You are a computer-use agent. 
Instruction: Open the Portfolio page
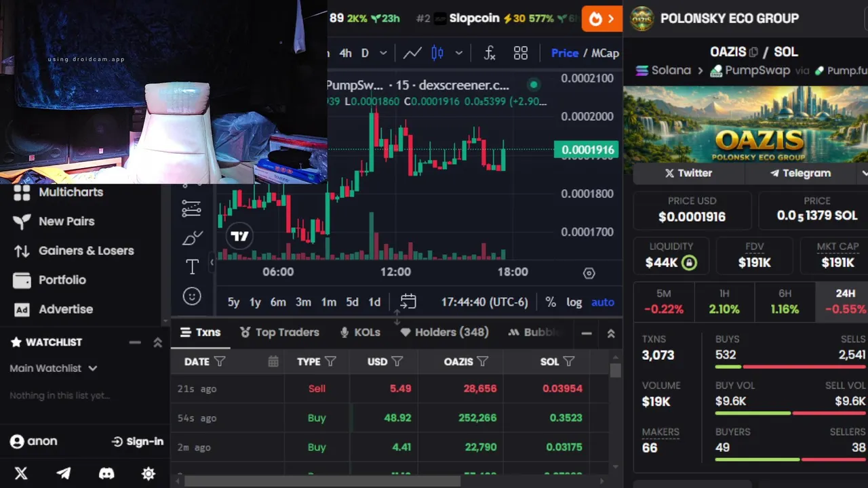click(50, 279)
